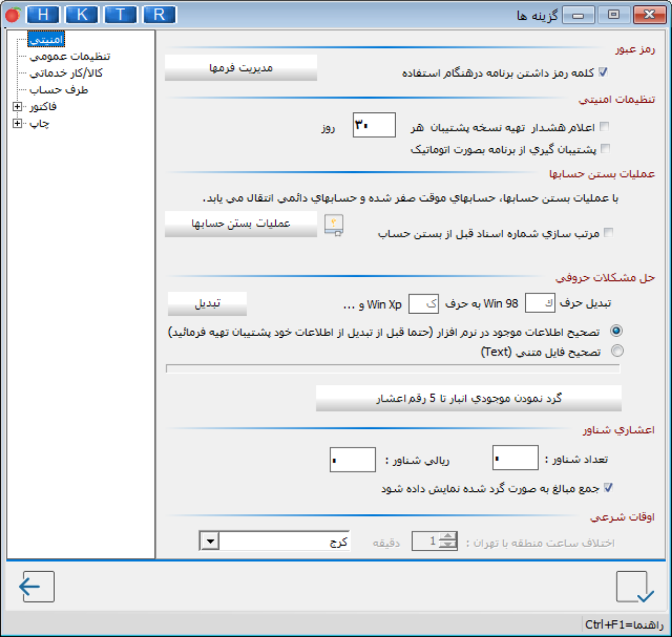This screenshot has height=637, width=672.
Task: Open طرف حساب in the settings tree
Action: pyautogui.click(x=59, y=90)
